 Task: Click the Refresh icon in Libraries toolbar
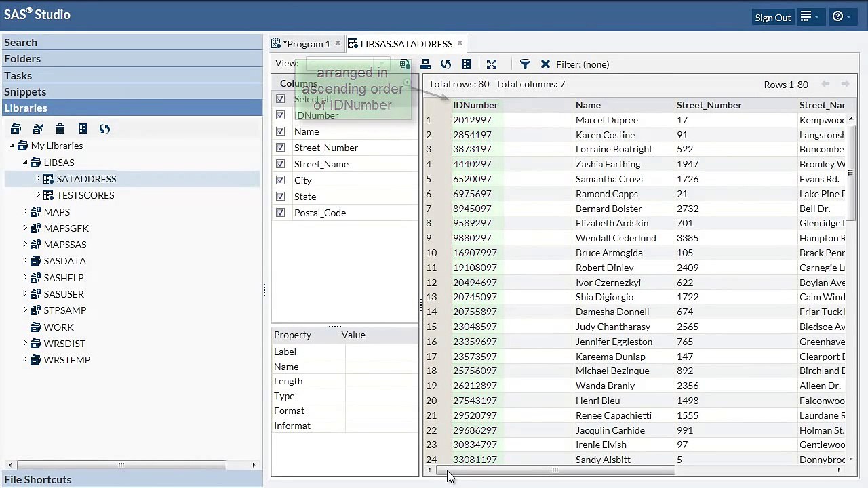click(104, 129)
